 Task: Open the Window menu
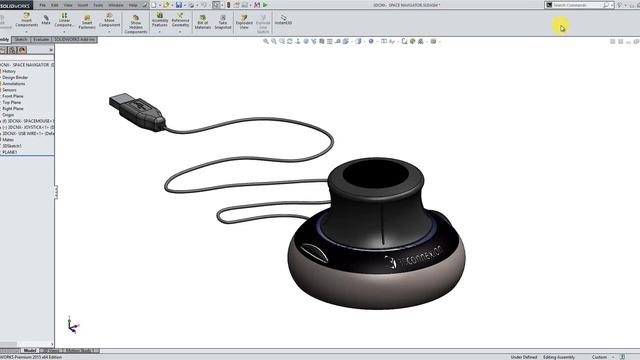click(116, 5)
